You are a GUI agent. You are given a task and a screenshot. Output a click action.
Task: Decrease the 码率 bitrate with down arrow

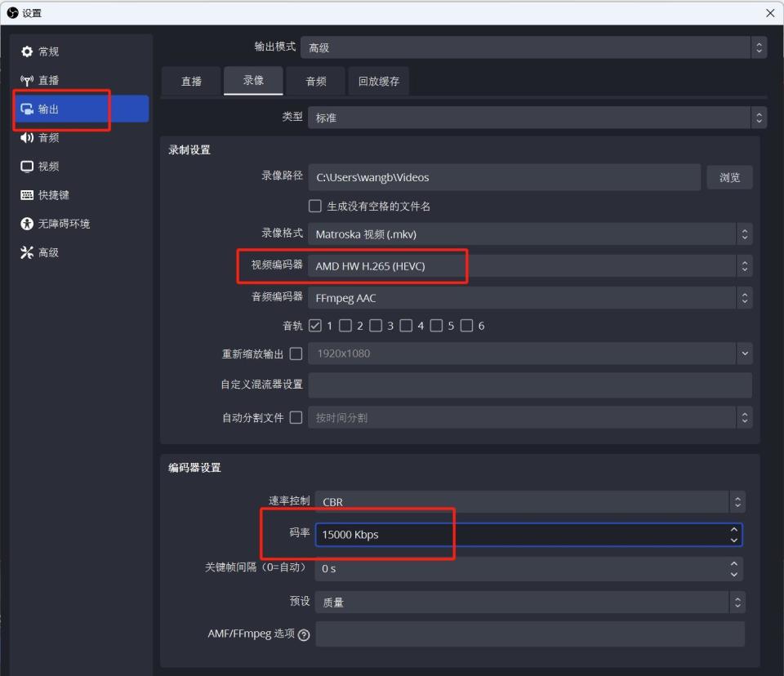coord(733,540)
